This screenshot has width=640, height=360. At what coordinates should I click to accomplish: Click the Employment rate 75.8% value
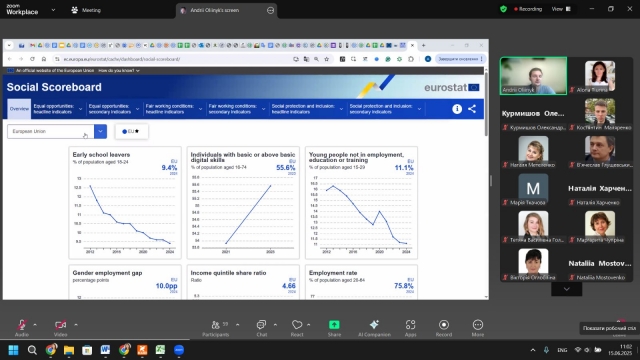403,286
